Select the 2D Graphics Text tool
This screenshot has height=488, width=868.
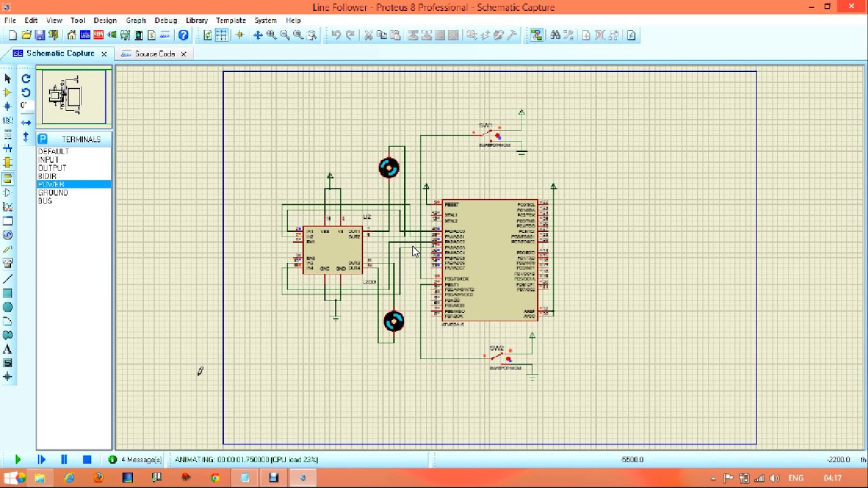click(7, 349)
